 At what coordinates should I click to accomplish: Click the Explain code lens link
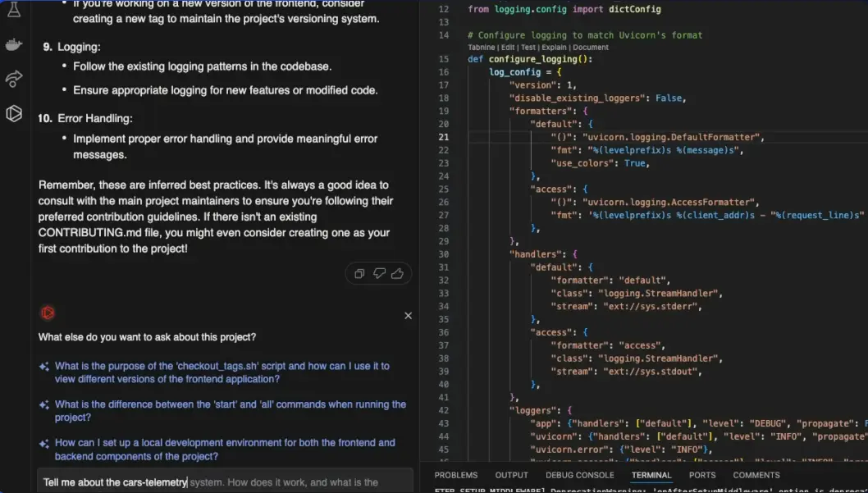(x=555, y=48)
